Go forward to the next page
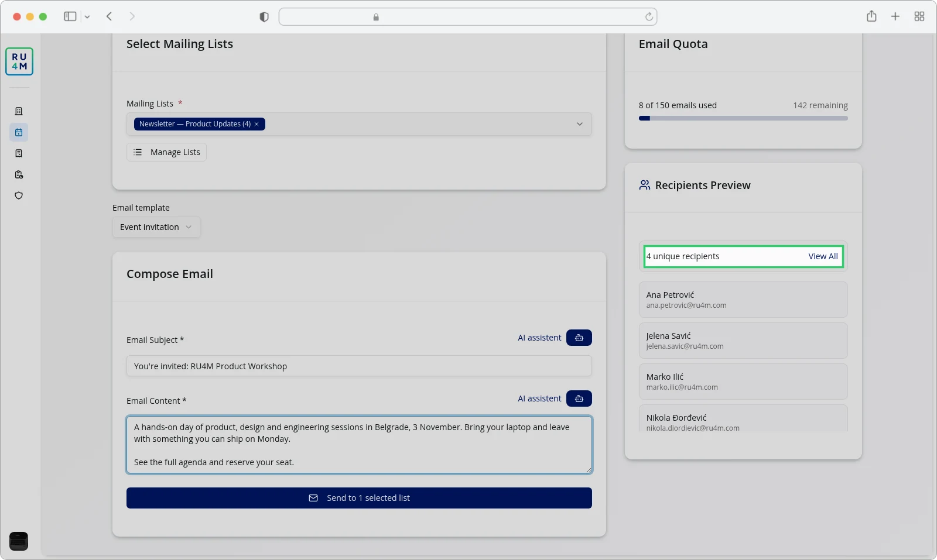The width and height of the screenshot is (937, 560). [132, 16]
